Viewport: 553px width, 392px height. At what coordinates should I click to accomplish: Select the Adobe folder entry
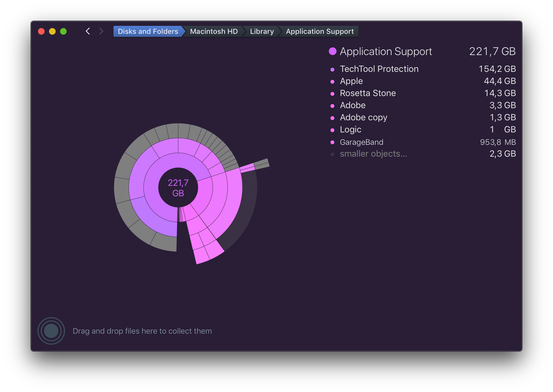pyautogui.click(x=353, y=105)
